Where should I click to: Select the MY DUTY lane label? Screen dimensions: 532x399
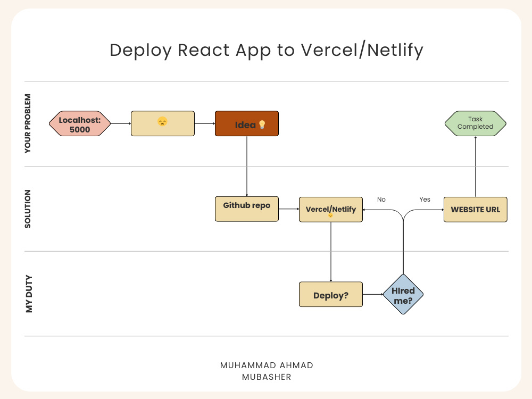pos(29,294)
